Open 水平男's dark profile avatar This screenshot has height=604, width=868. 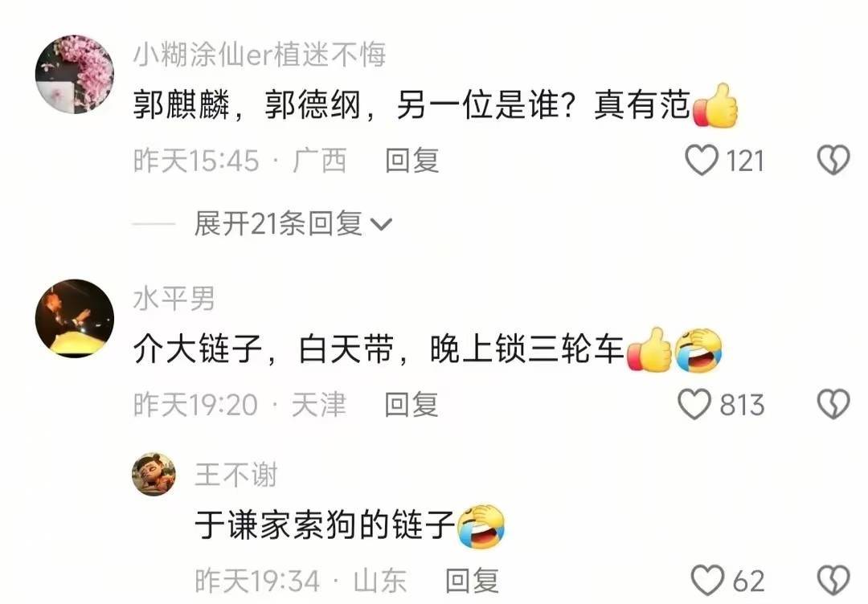click(75, 319)
